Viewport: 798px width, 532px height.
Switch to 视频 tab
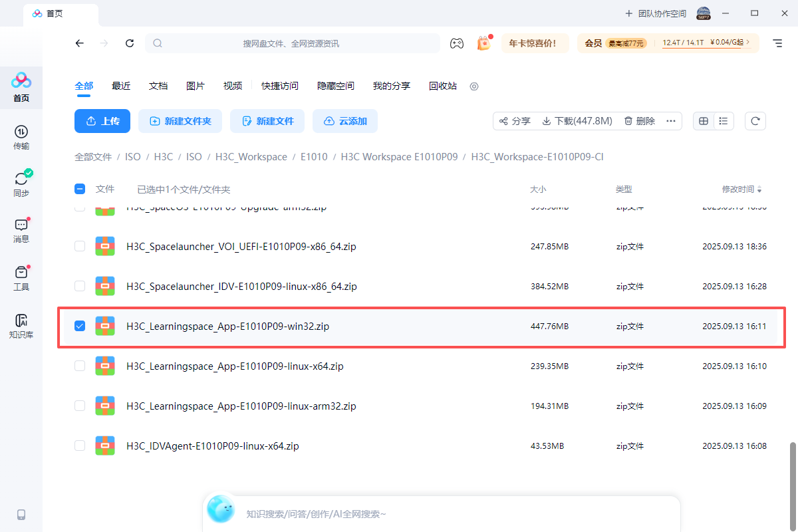pyautogui.click(x=233, y=86)
